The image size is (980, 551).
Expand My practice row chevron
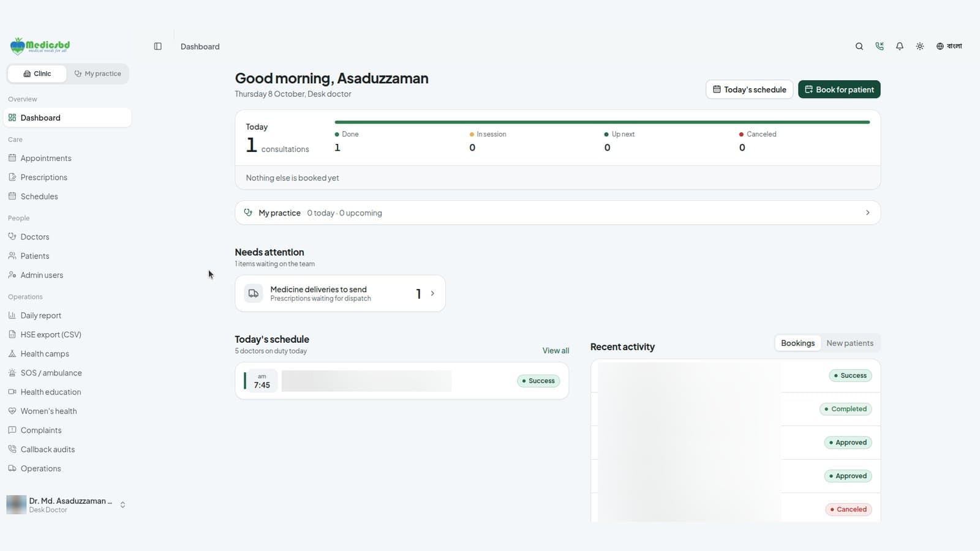click(x=867, y=212)
